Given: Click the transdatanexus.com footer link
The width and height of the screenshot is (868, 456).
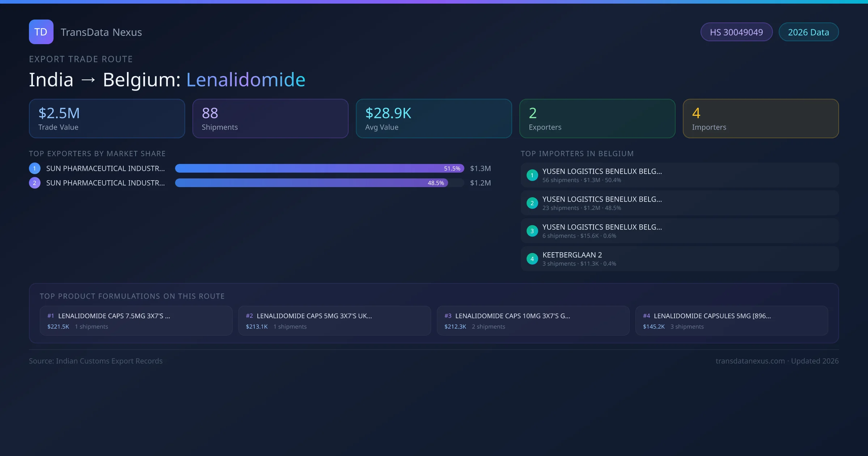Looking at the screenshot, I should 750,361.
